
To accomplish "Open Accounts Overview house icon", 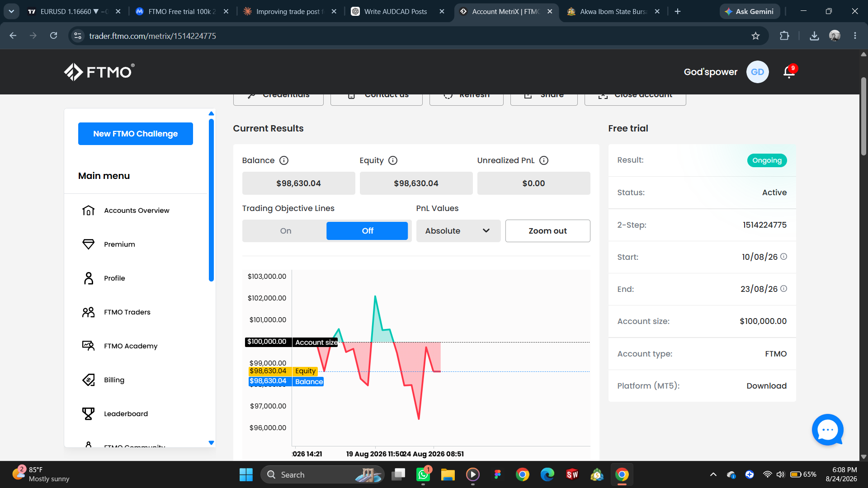I will click(89, 211).
